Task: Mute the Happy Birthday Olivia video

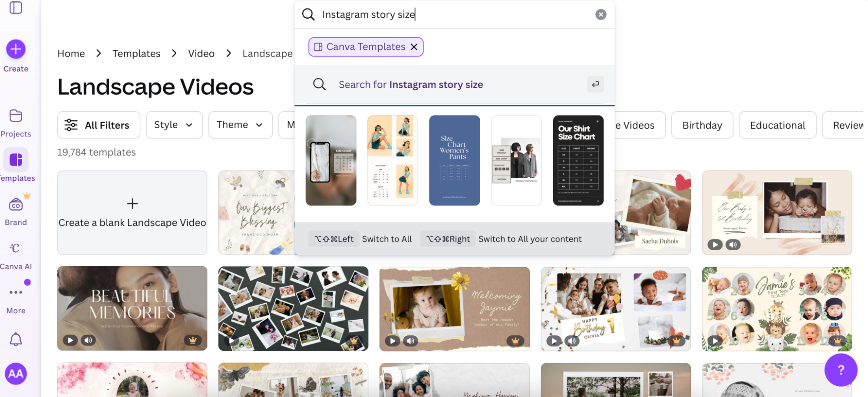Action: coord(572,341)
